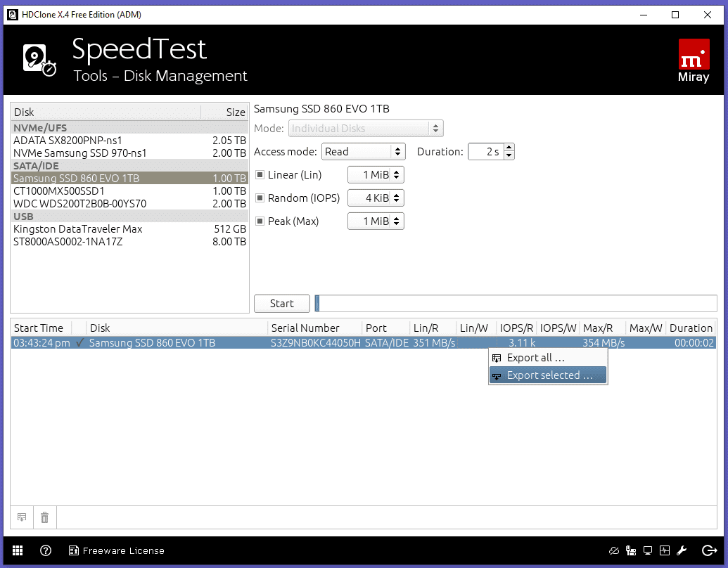Click the 354 MB/s Max/R value
This screenshot has width=728, height=568.
604,343
